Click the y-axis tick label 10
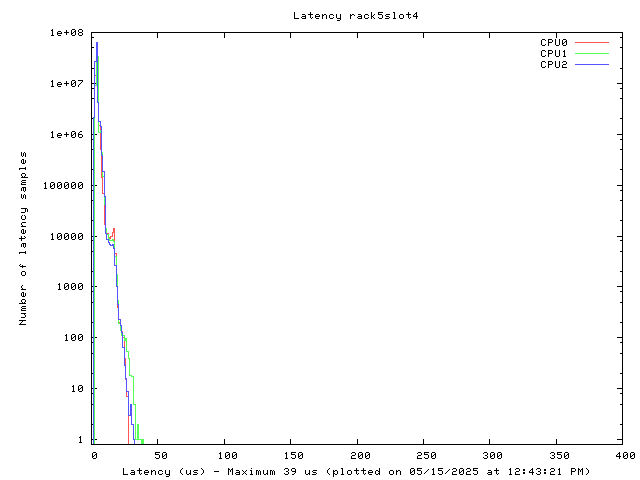 (x=77, y=389)
